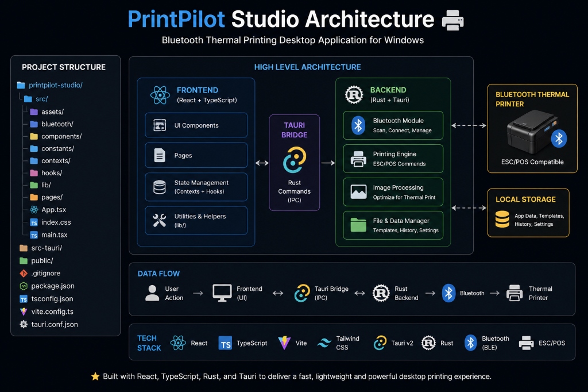Select the src/ folder in project tree
Screen dimensions: 588x392
pos(36,99)
